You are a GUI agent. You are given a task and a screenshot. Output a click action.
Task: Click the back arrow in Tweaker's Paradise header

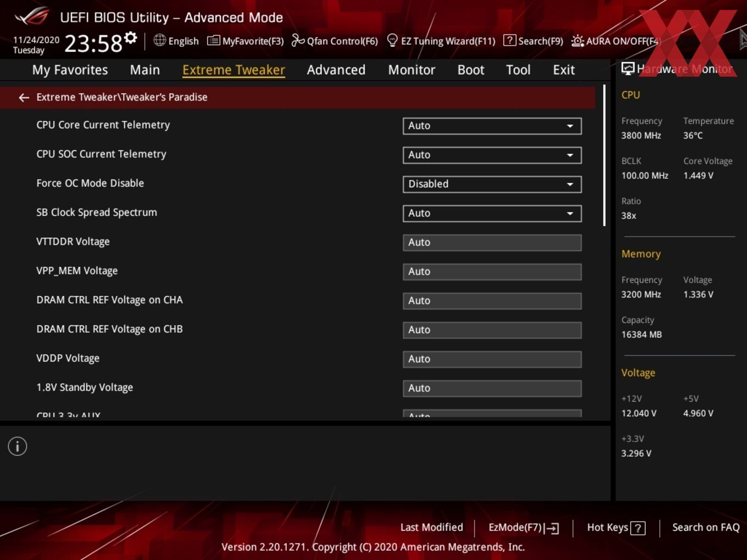click(24, 97)
